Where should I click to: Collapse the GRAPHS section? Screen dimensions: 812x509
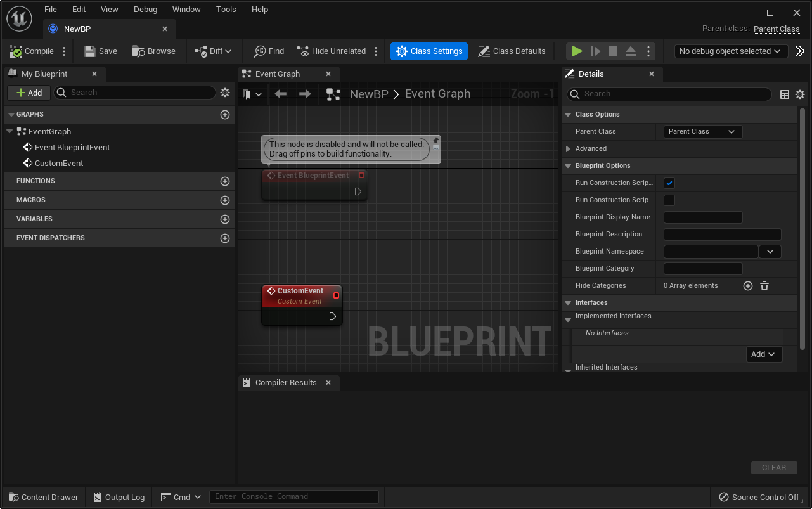coord(11,115)
